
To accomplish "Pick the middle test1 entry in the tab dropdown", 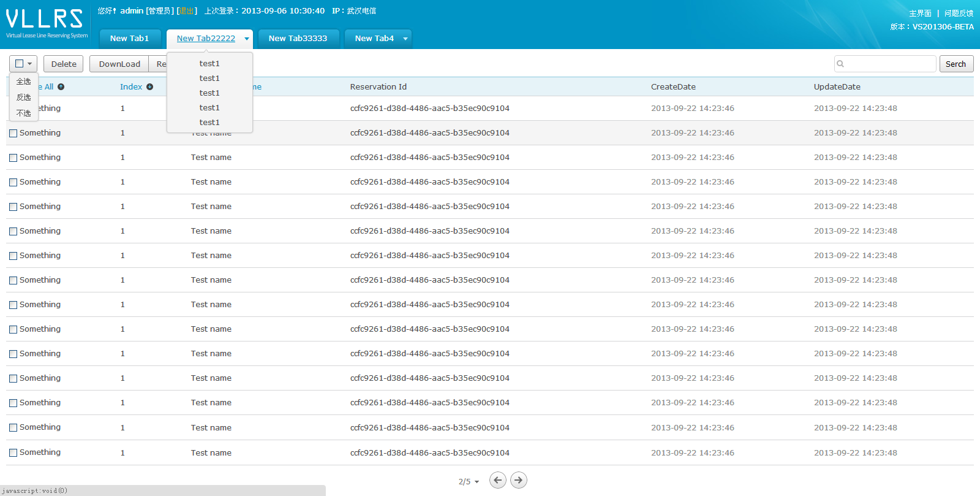I will pyautogui.click(x=209, y=93).
